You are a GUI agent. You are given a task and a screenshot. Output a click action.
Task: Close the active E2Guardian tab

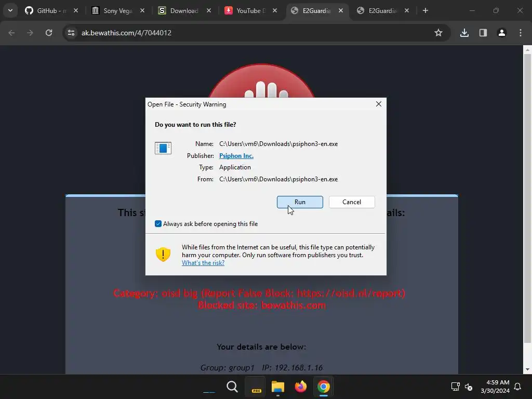pyautogui.click(x=341, y=10)
